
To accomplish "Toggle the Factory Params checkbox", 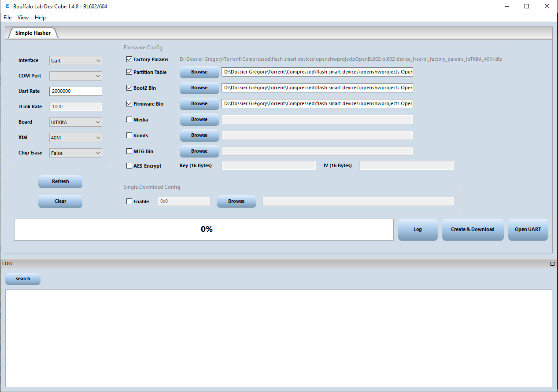I will coord(129,59).
